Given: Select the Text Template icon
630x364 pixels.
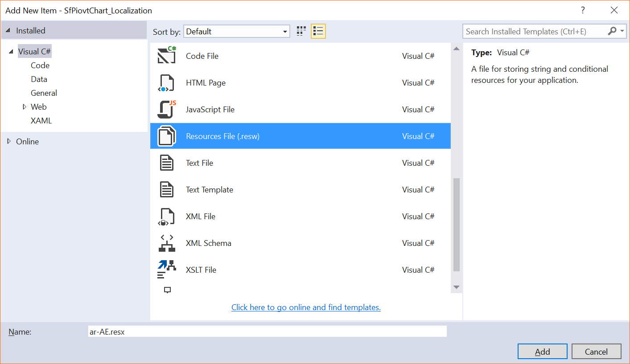Looking at the screenshot, I should (x=167, y=189).
